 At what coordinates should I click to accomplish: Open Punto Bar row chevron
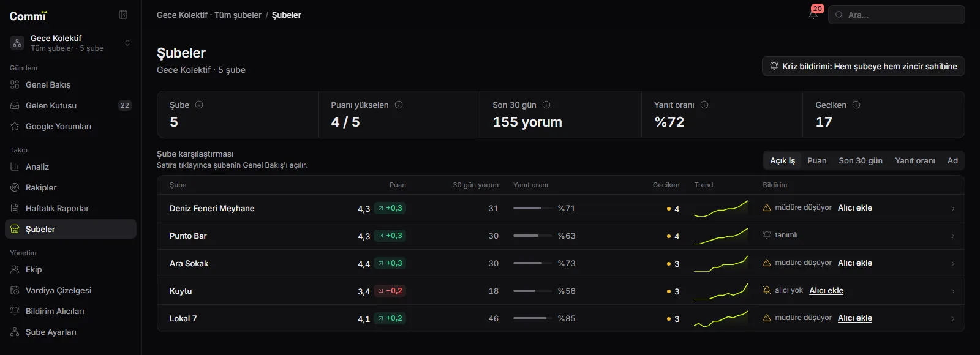pos(952,236)
